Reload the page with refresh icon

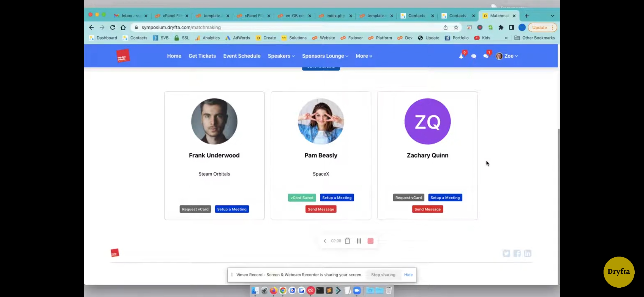pyautogui.click(x=113, y=27)
